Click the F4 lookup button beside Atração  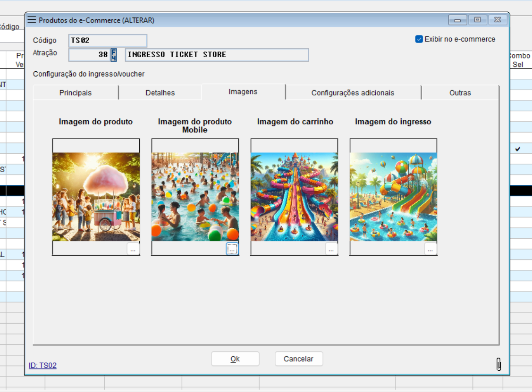(113, 55)
